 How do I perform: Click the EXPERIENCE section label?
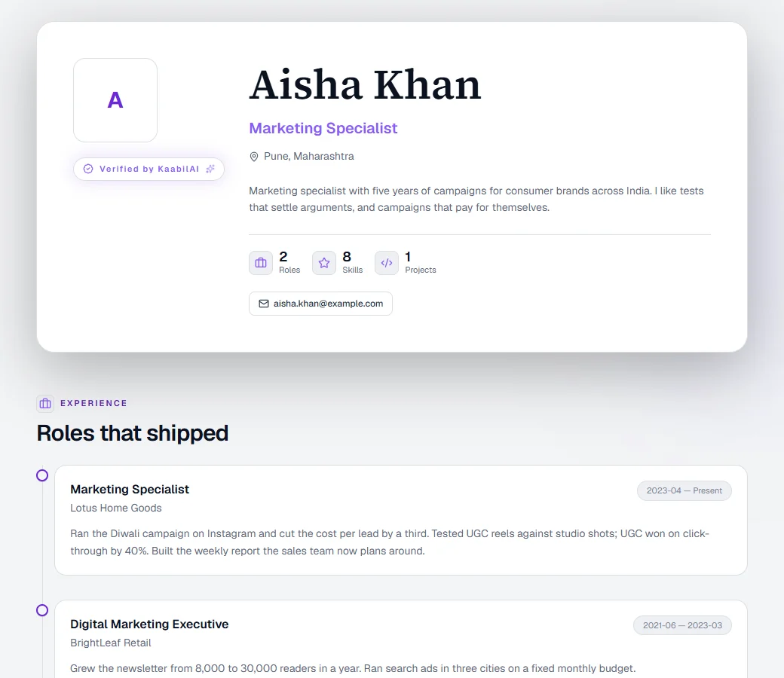[94, 403]
